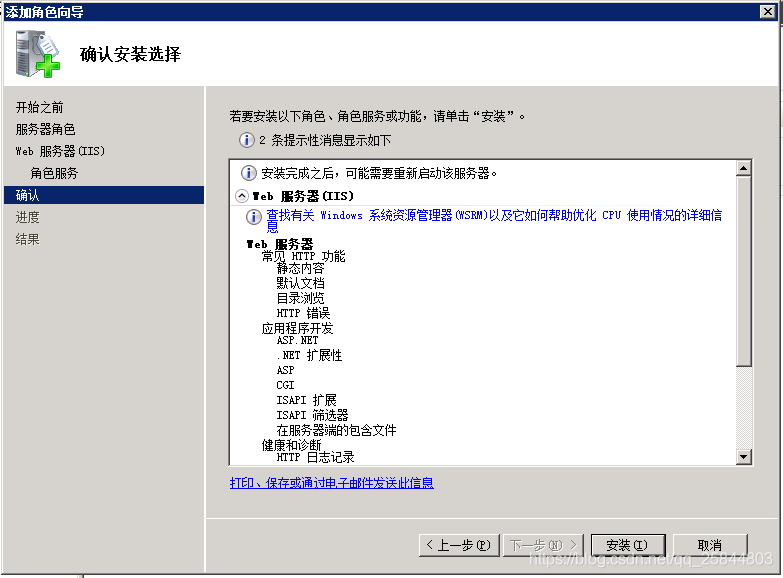Click .NET 扩展性 entry
This screenshot has width=783, height=578.
310,355
